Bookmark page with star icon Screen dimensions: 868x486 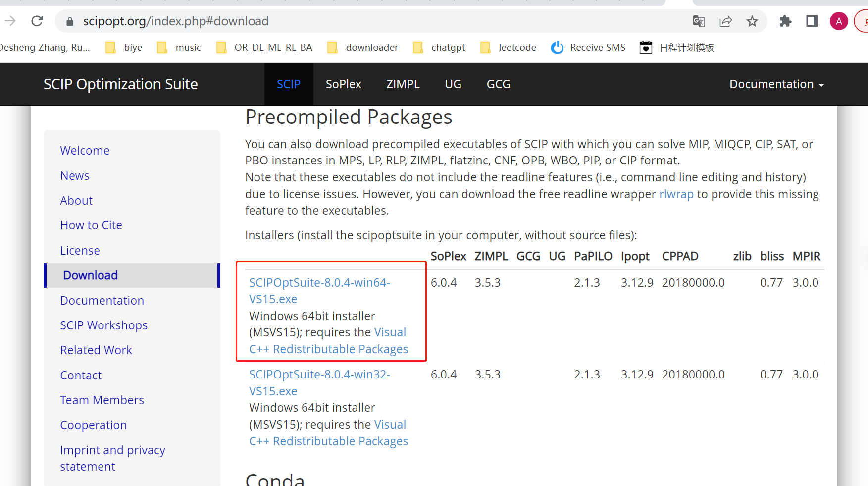pos(752,21)
